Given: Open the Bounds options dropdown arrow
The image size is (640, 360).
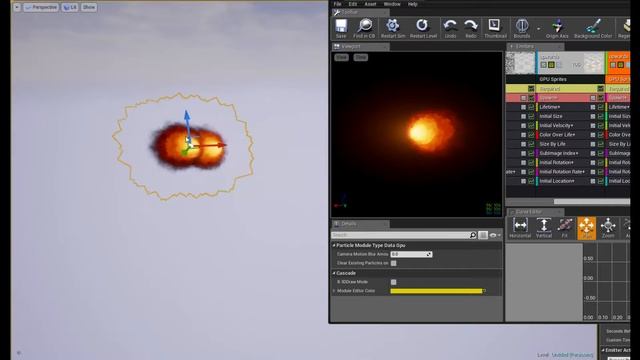Looking at the screenshot, I should (x=538, y=29).
